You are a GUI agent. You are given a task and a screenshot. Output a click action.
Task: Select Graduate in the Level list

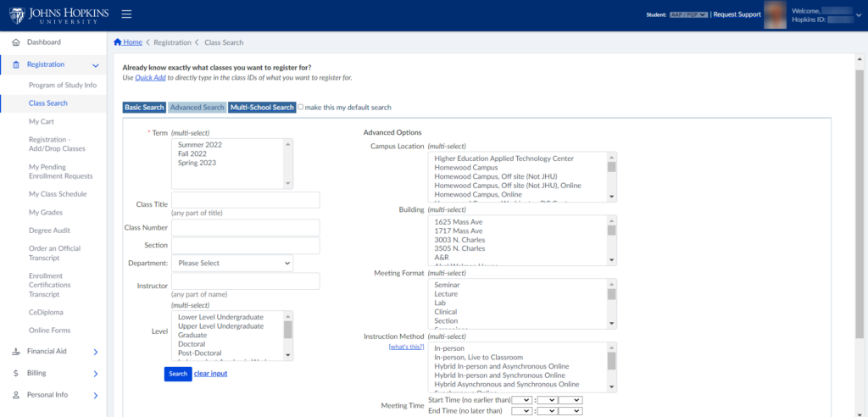point(192,336)
